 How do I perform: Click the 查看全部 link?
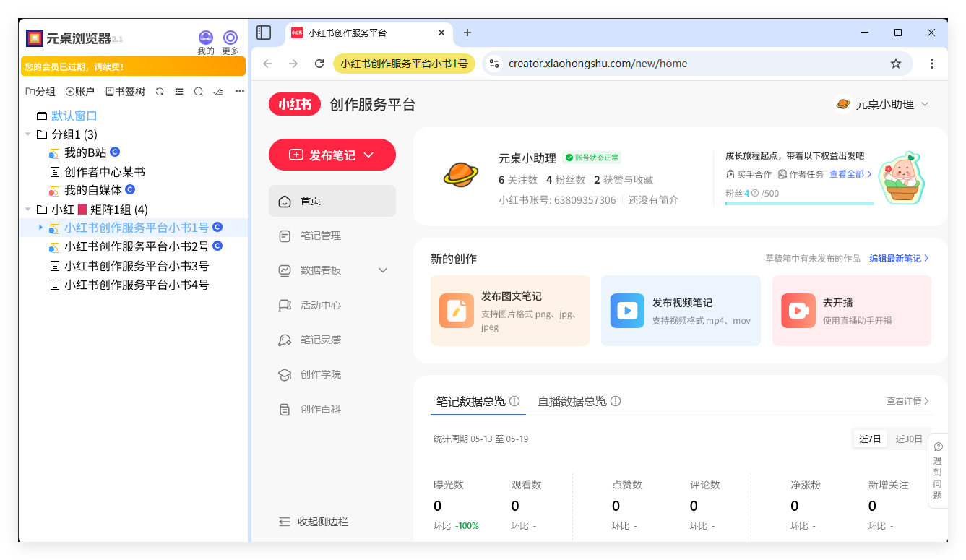pos(850,174)
